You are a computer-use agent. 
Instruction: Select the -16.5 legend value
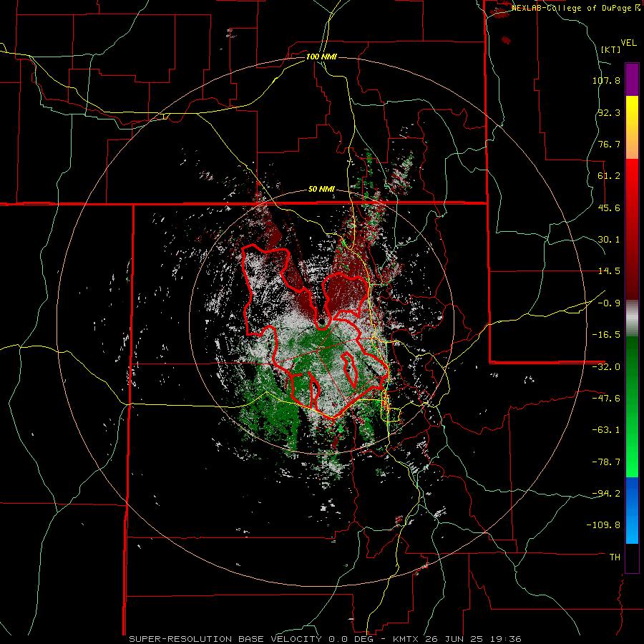coord(606,335)
